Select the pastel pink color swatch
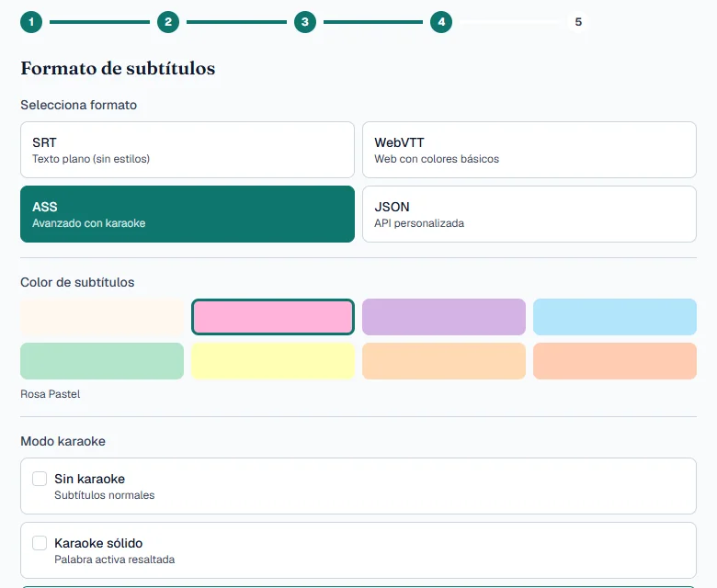 tap(273, 317)
